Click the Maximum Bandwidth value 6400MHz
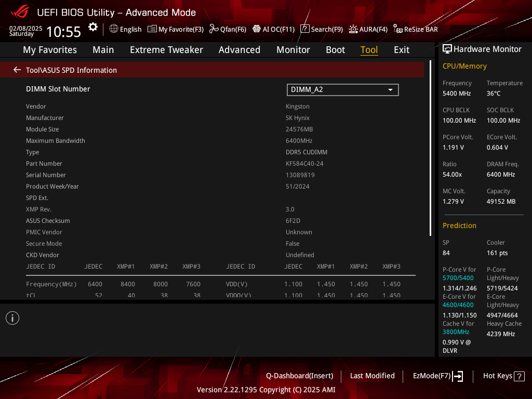 [299, 140]
